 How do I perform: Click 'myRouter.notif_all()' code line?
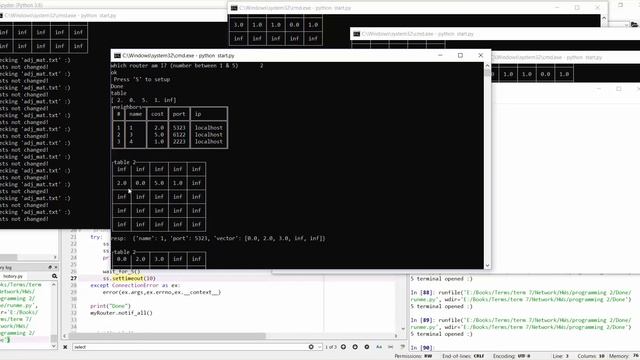point(121,313)
